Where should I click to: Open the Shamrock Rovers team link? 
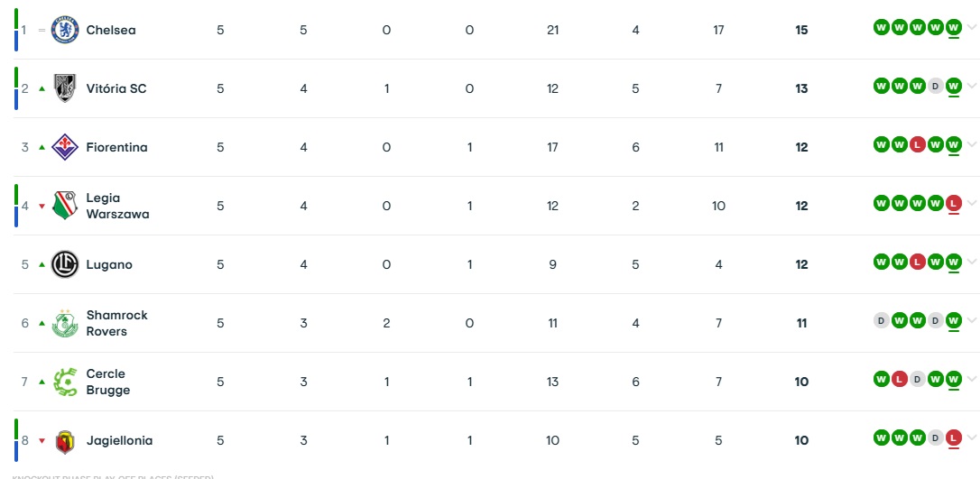[117, 323]
